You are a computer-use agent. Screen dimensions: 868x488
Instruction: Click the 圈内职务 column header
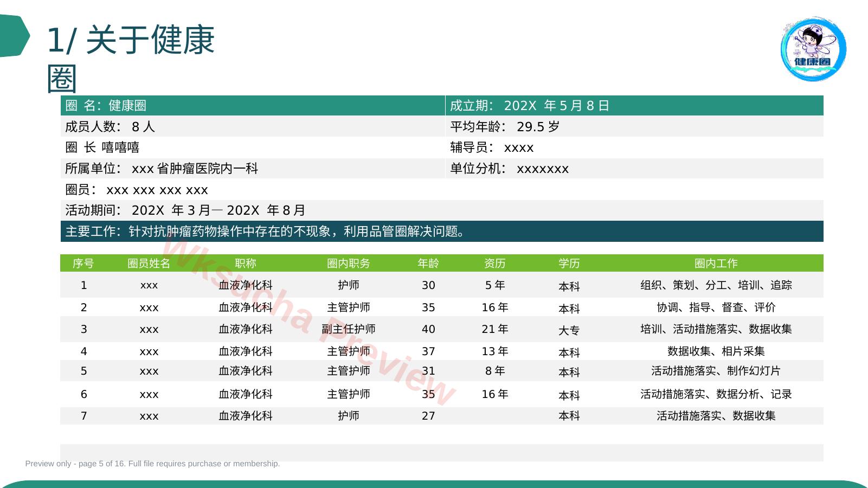[349, 264]
